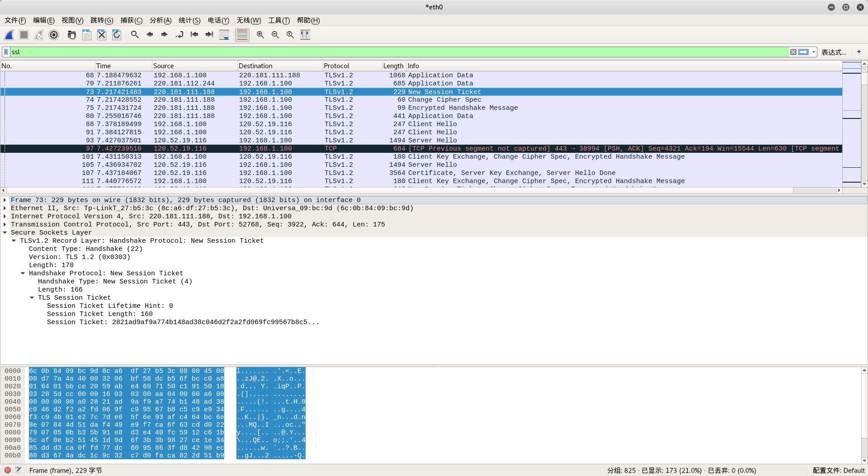Click the ssl display filter field
This screenshot has height=476, width=868.
click(400, 52)
